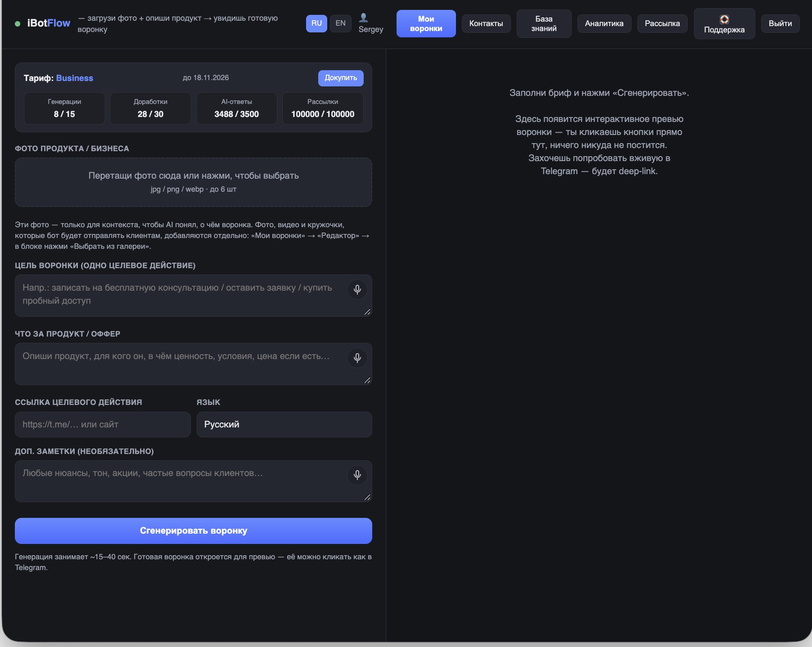Switch interface language to EN
This screenshot has height=647, width=812.
[x=340, y=23]
